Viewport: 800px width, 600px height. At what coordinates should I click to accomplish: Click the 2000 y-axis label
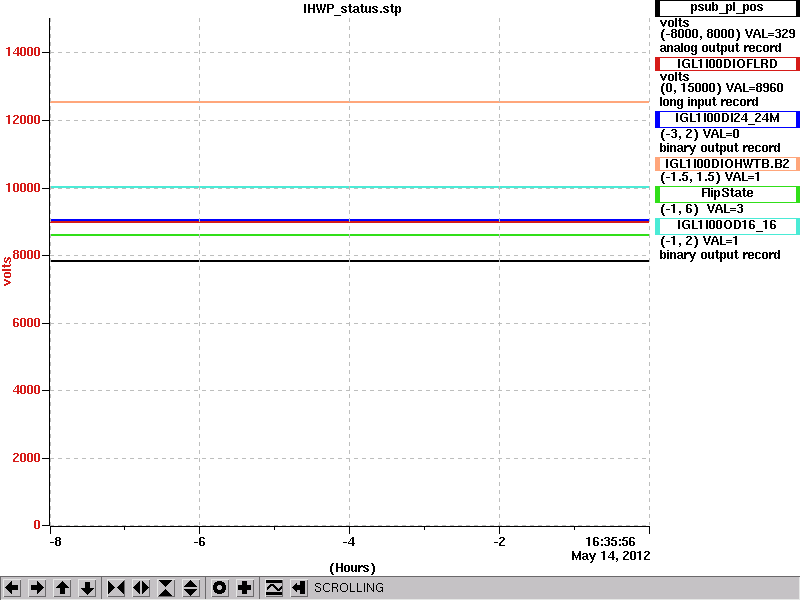27,458
